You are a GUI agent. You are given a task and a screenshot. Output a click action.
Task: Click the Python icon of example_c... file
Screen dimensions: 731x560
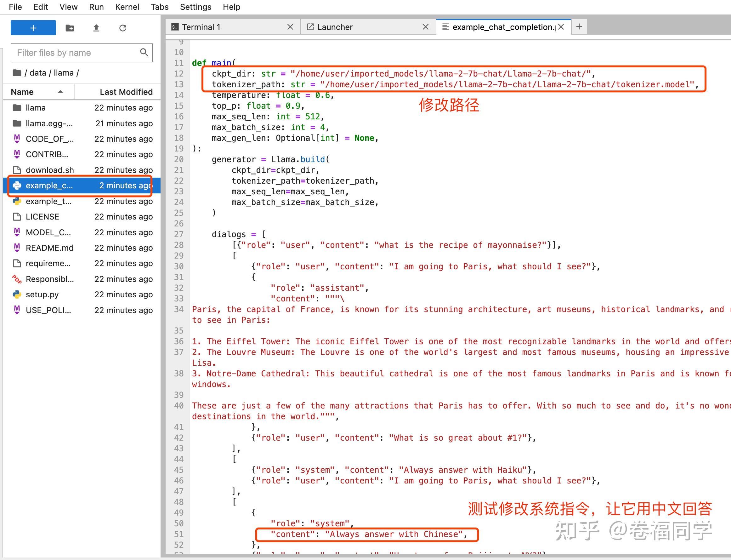[17, 186]
